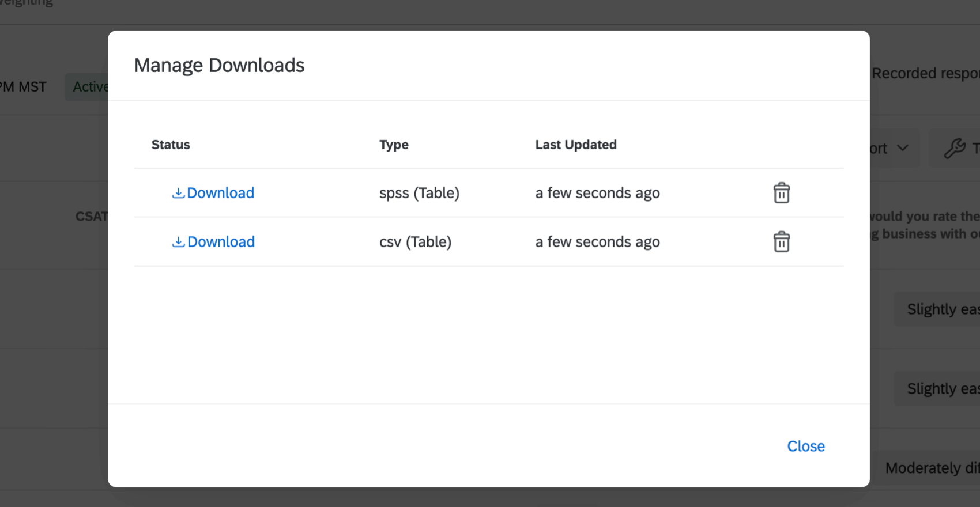Screen dimensions: 980x507
Task: Expand the Export dropdown chevron
Action: [903, 148]
